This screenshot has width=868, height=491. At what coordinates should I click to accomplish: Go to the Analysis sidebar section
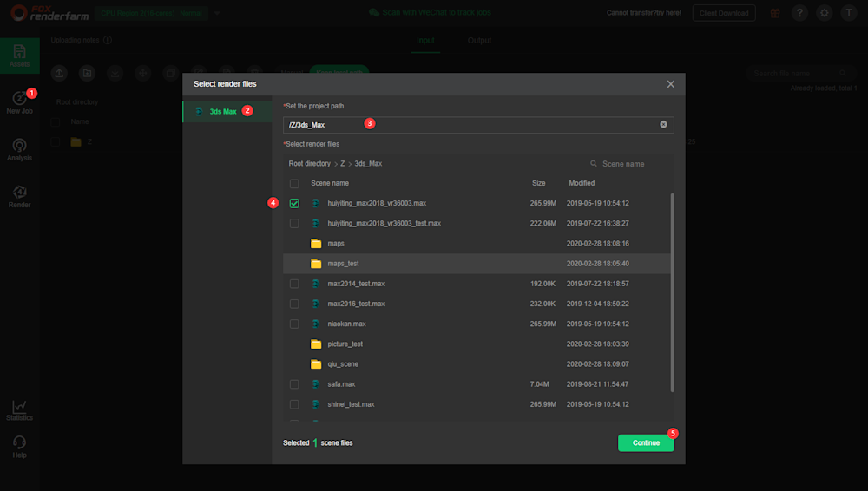(19, 150)
